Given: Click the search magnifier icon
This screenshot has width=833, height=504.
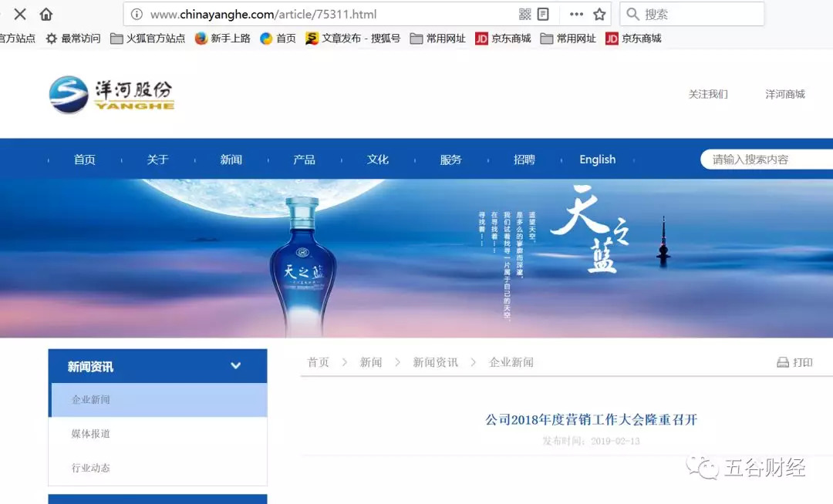Looking at the screenshot, I should click(632, 14).
